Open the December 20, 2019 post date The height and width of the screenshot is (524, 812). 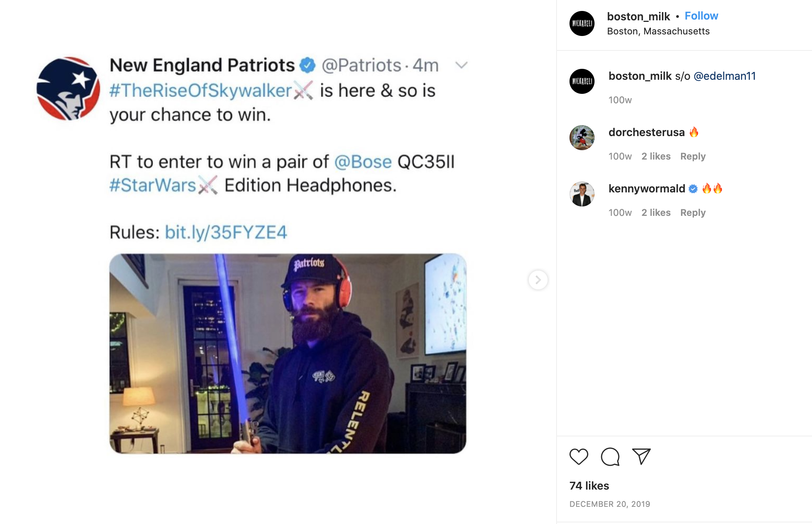(609, 504)
